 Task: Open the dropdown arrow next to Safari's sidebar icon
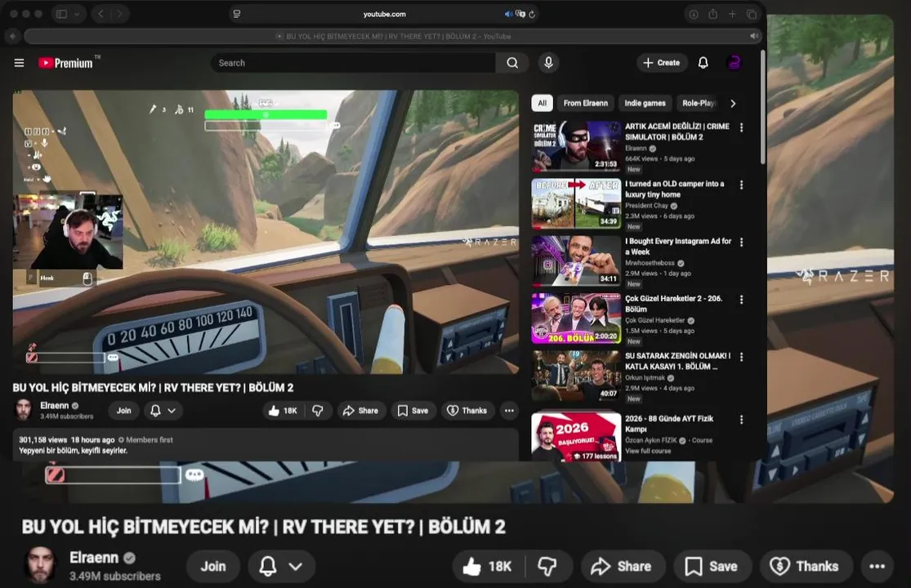tap(77, 14)
